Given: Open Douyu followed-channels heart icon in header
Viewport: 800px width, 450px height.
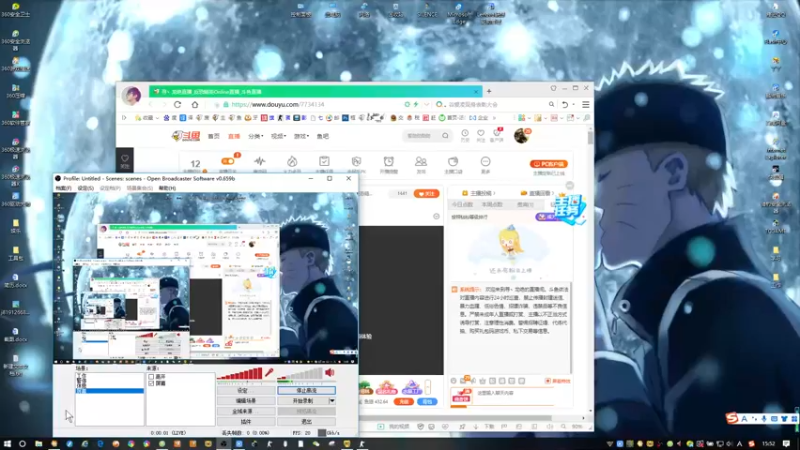Looking at the screenshot, I should 481,135.
